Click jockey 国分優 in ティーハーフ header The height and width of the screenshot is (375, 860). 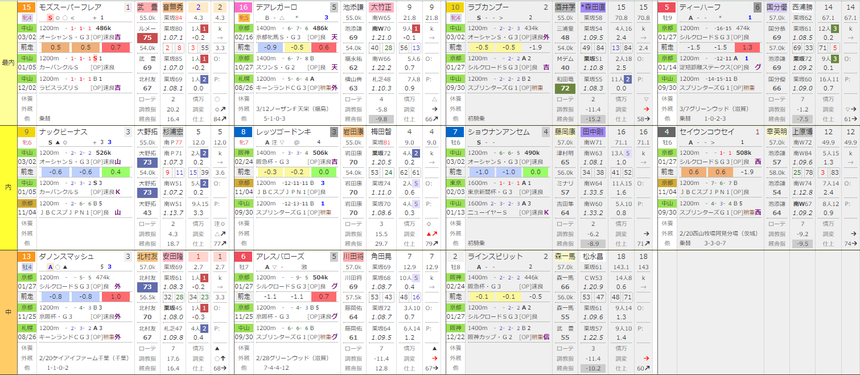pos(777,8)
